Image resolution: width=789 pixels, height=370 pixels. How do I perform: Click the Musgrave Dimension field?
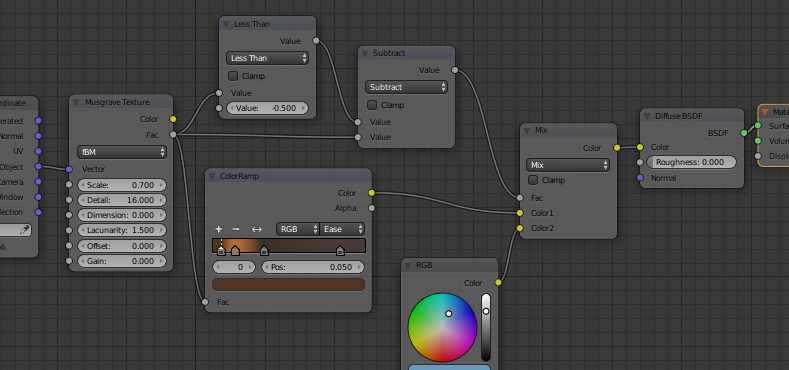tap(121, 215)
